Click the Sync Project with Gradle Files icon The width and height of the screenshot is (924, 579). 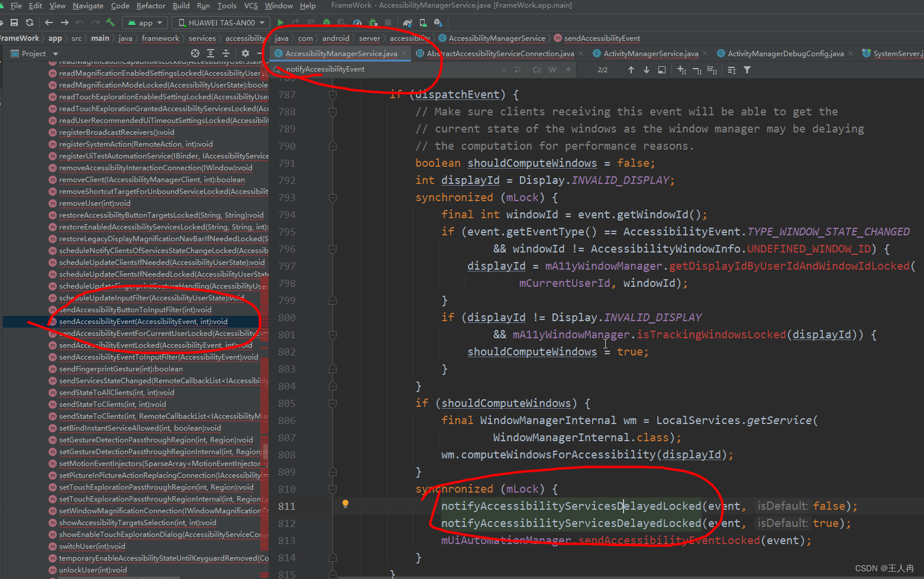coord(408,22)
